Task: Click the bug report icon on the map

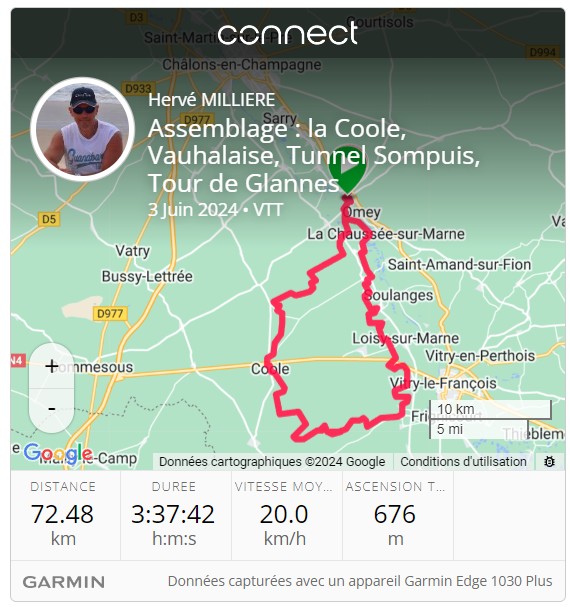Action: [x=549, y=461]
